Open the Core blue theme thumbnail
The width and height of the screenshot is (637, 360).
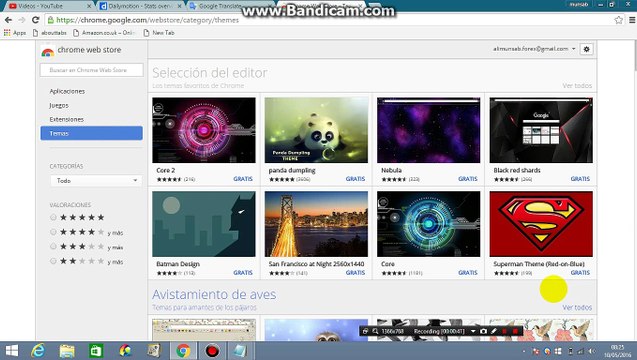coord(429,224)
